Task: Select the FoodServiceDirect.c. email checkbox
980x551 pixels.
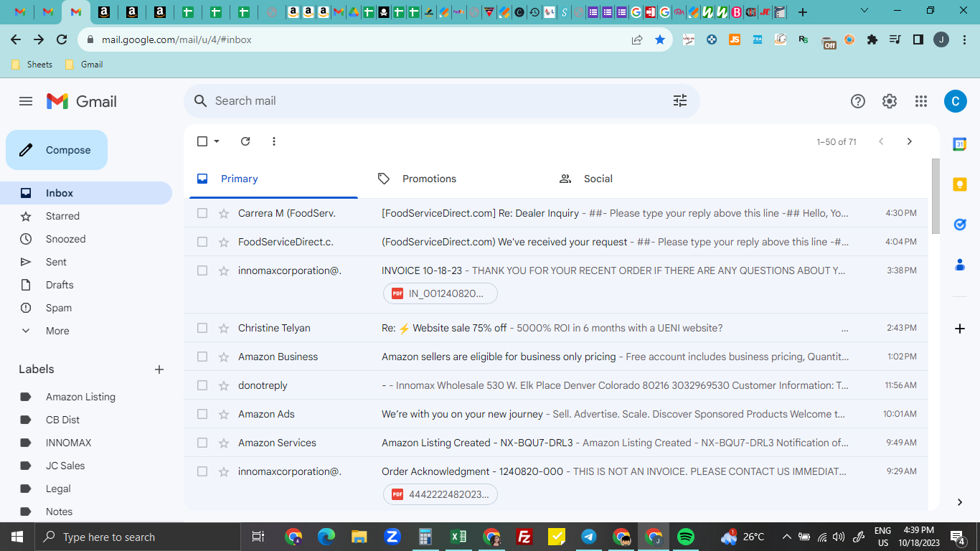Action: [x=202, y=242]
